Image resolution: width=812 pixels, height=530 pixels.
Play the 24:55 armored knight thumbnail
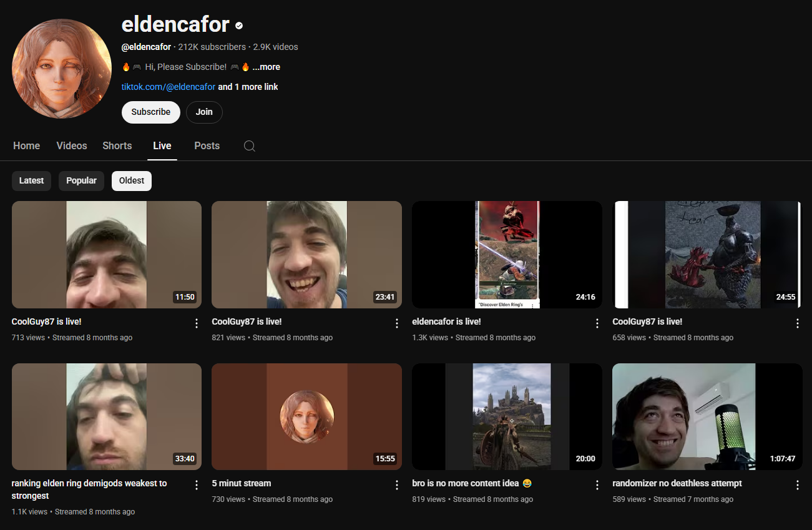(x=708, y=255)
